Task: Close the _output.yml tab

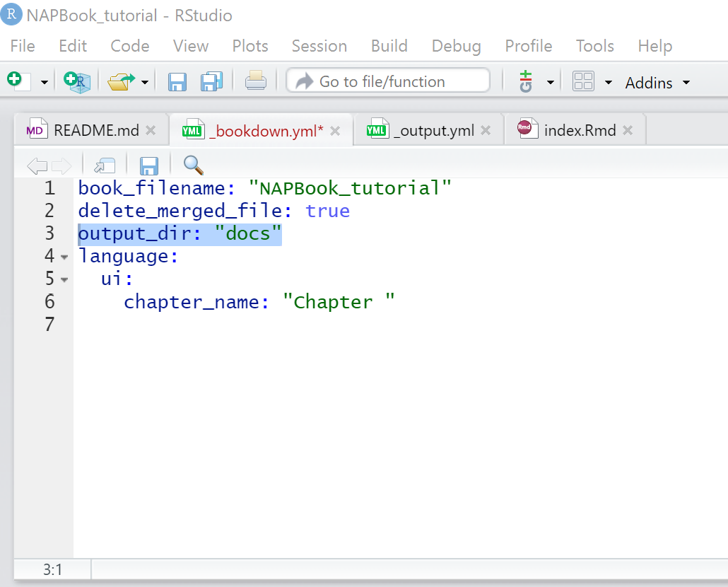Action: tap(485, 129)
